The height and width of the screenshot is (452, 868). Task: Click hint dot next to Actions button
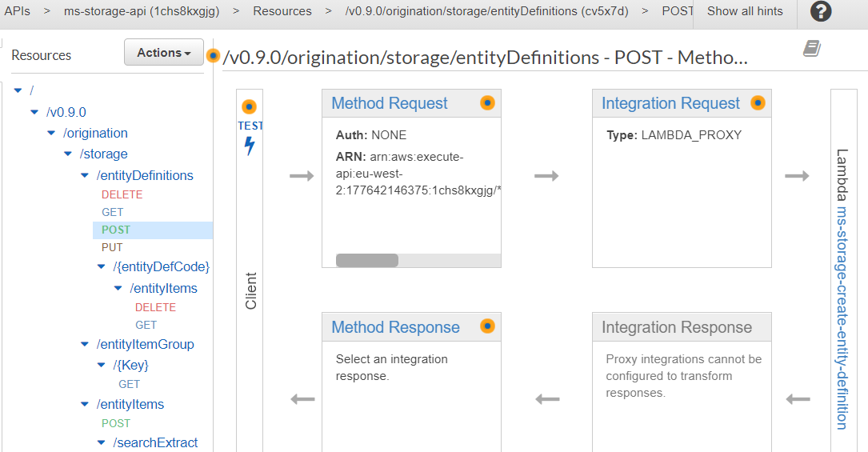pyautogui.click(x=213, y=56)
